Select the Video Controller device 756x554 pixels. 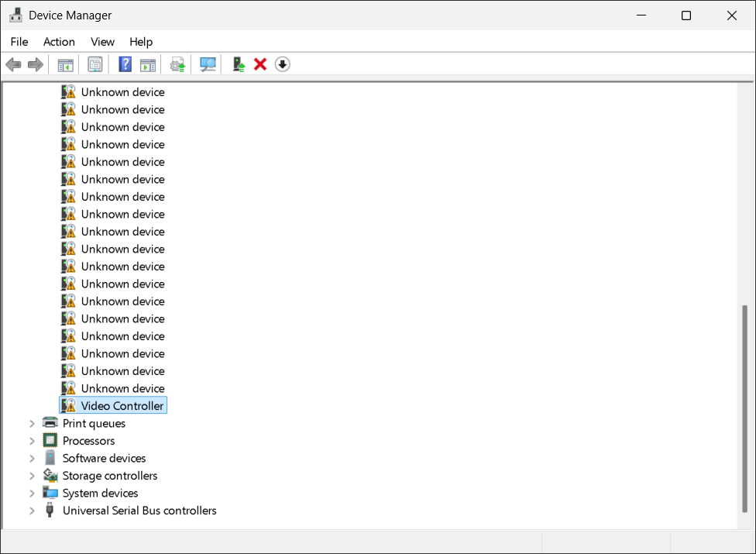122,406
